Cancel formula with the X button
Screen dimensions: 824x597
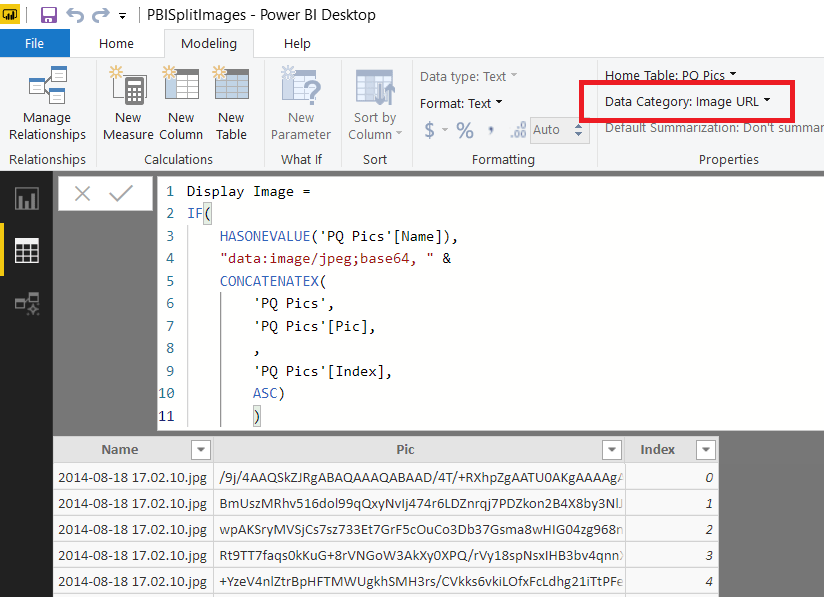[x=83, y=193]
